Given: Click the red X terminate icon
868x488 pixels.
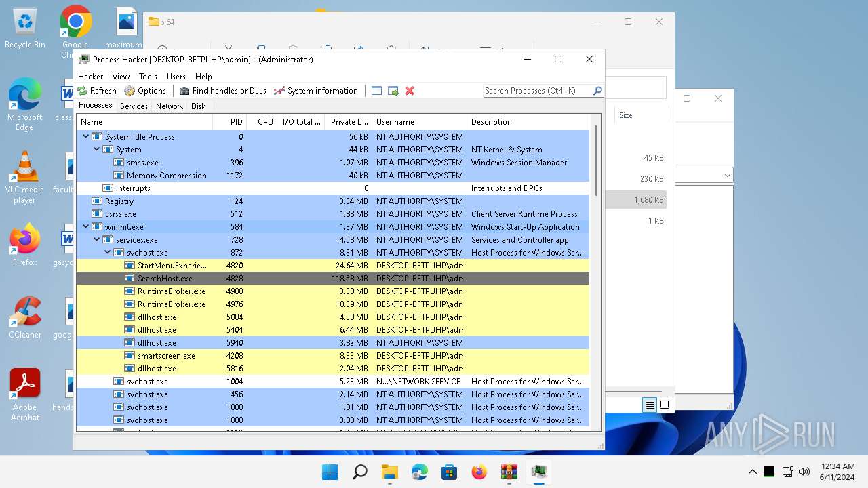Looking at the screenshot, I should tap(410, 91).
